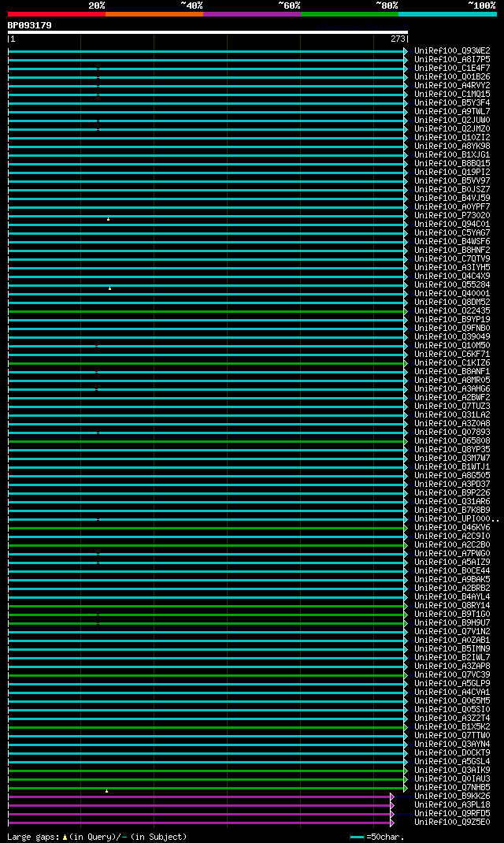Viewport: 504px width, 843px height.
Task: Select label UniRef100_Q8RY14
Action: (x=452, y=605)
